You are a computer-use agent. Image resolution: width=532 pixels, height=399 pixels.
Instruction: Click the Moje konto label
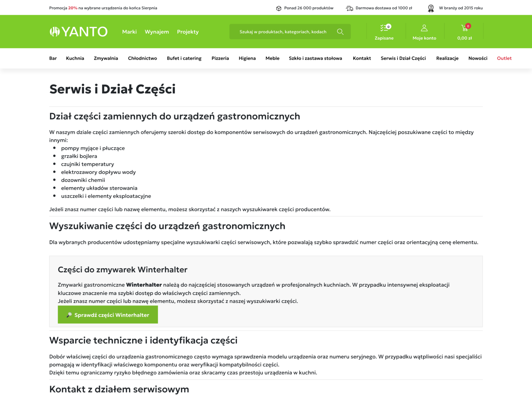424,38
